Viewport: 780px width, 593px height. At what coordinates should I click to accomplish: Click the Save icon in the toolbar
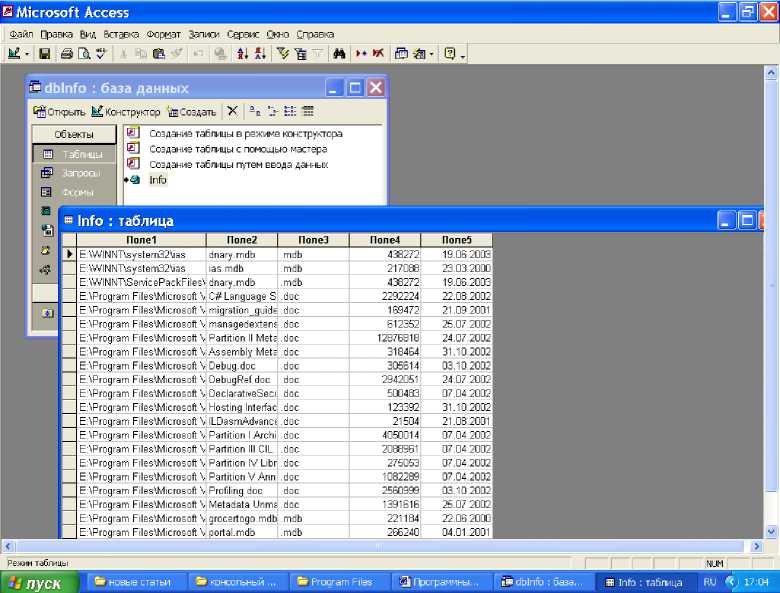43,53
